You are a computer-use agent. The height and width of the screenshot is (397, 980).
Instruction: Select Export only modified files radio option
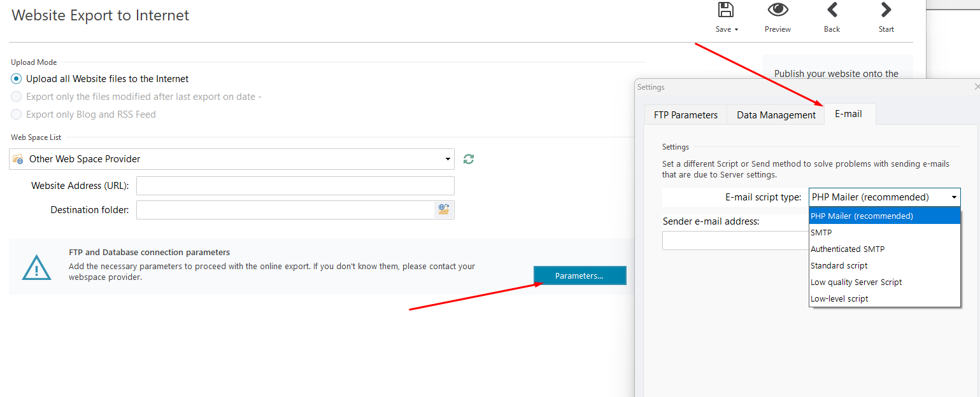tap(17, 97)
